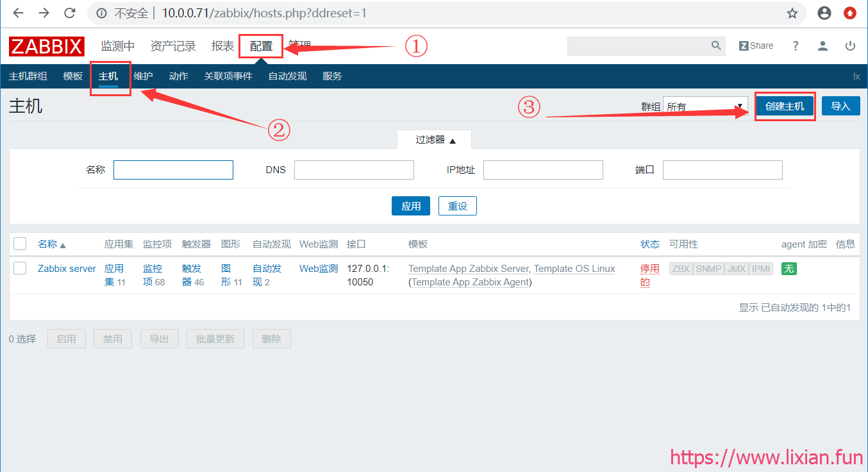Switch to the 主机 submenu
The width and height of the screenshot is (868, 472).
point(108,76)
